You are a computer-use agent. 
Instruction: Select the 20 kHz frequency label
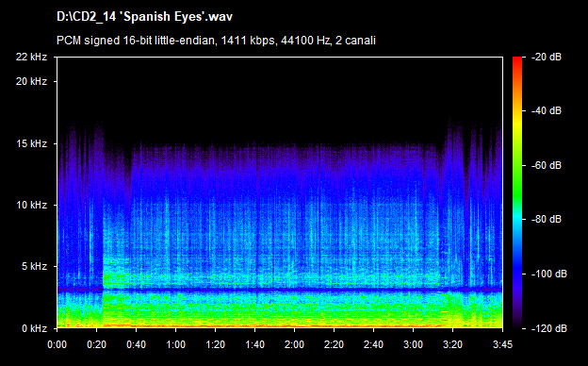point(31,81)
